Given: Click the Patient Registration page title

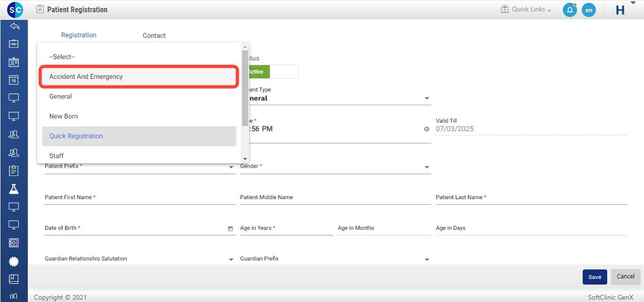Looking at the screenshot, I should click(x=77, y=9).
